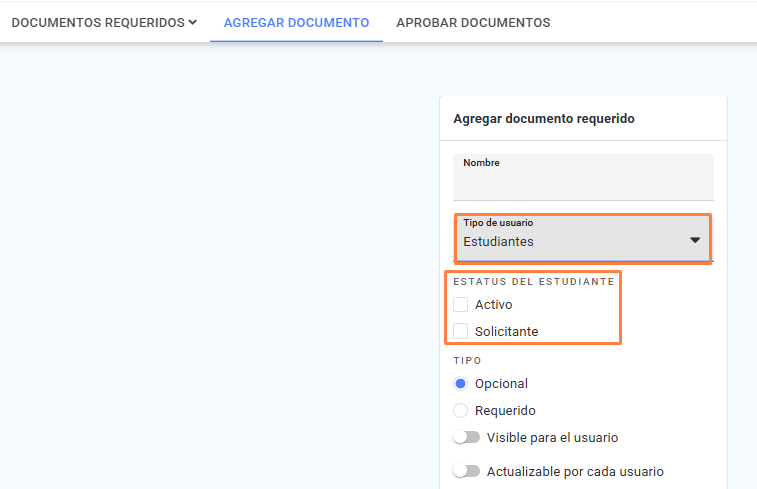Click the Agregar documento requerido heading

click(544, 119)
